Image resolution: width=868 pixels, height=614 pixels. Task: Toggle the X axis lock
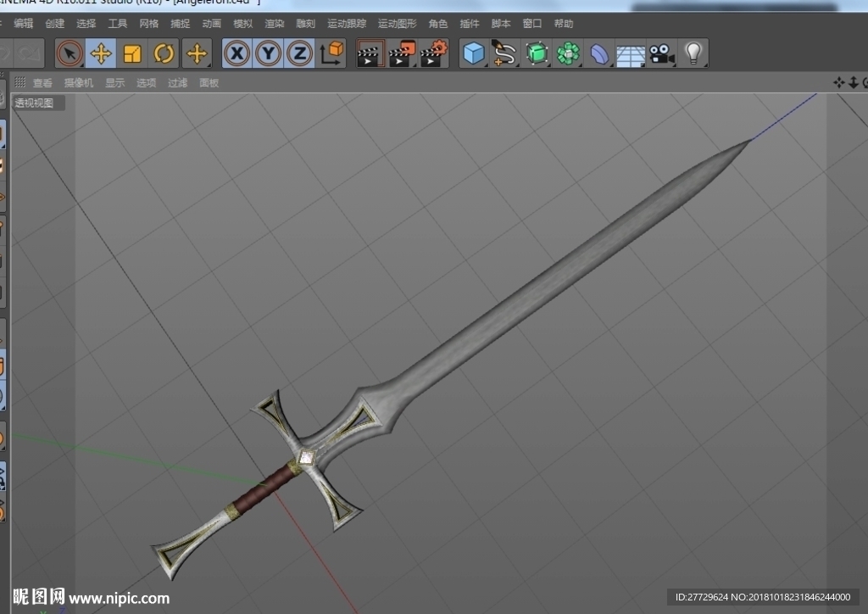click(237, 53)
